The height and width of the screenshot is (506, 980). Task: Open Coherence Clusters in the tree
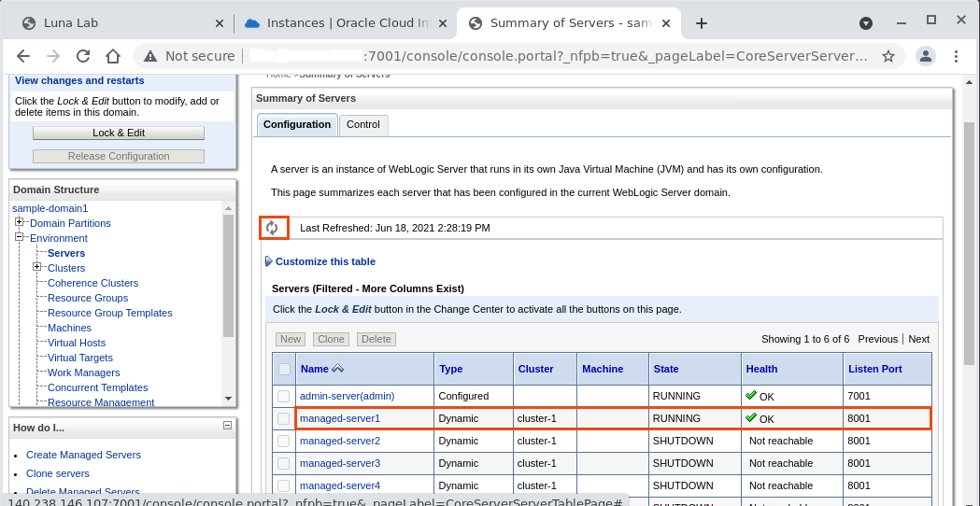click(x=93, y=283)
